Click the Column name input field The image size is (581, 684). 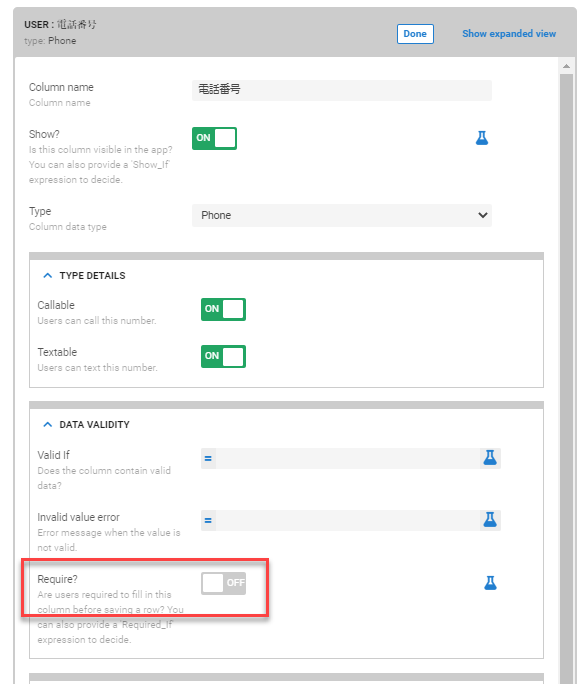point(342,90)
